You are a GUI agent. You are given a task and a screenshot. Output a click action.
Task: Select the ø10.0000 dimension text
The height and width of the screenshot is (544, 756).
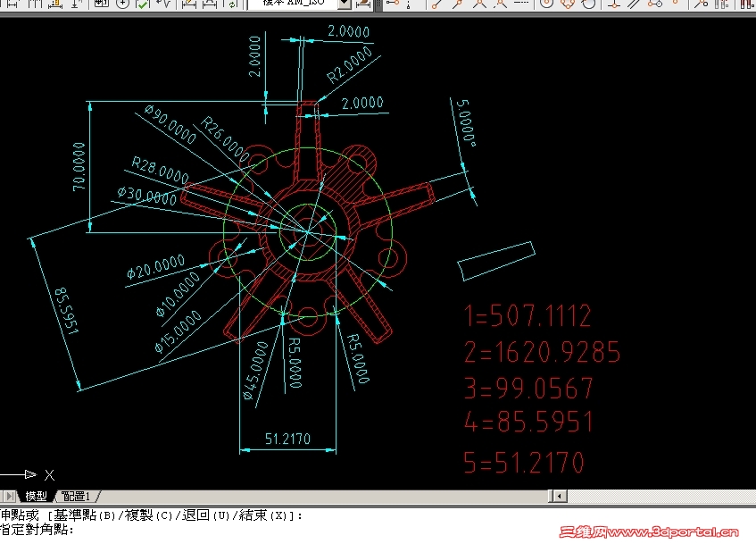click(x=178, y=294)
